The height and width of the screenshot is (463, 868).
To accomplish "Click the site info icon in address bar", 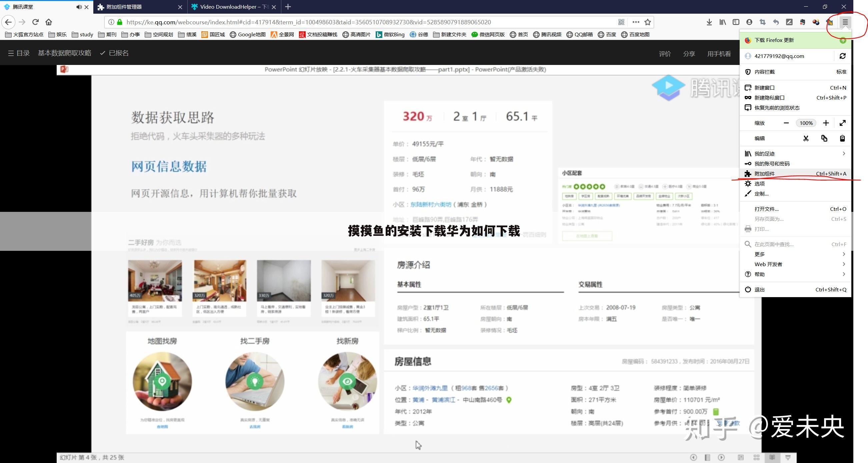I will coord(111,22).
